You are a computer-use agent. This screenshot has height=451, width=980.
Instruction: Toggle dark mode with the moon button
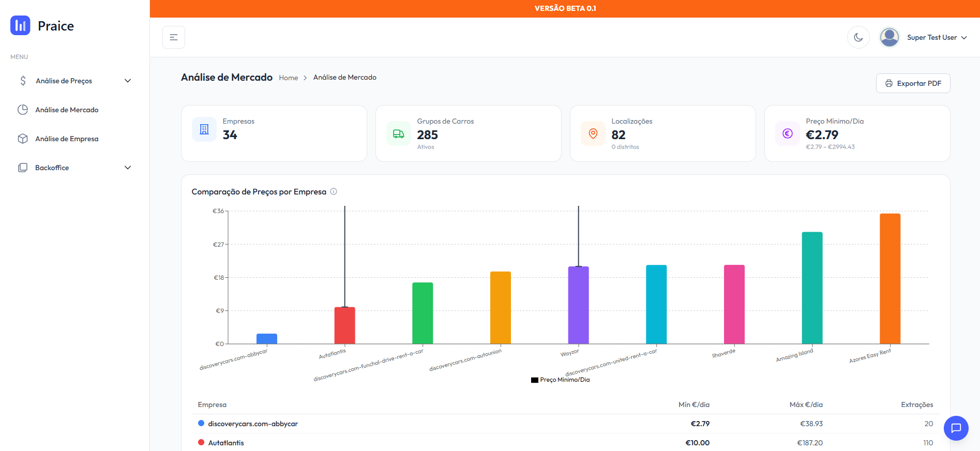click(x=858, y=37)
